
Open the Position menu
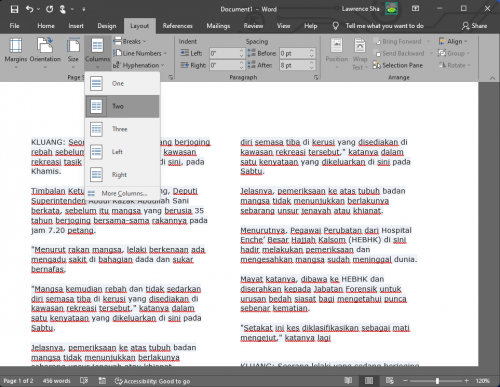[x=337, y=53]
